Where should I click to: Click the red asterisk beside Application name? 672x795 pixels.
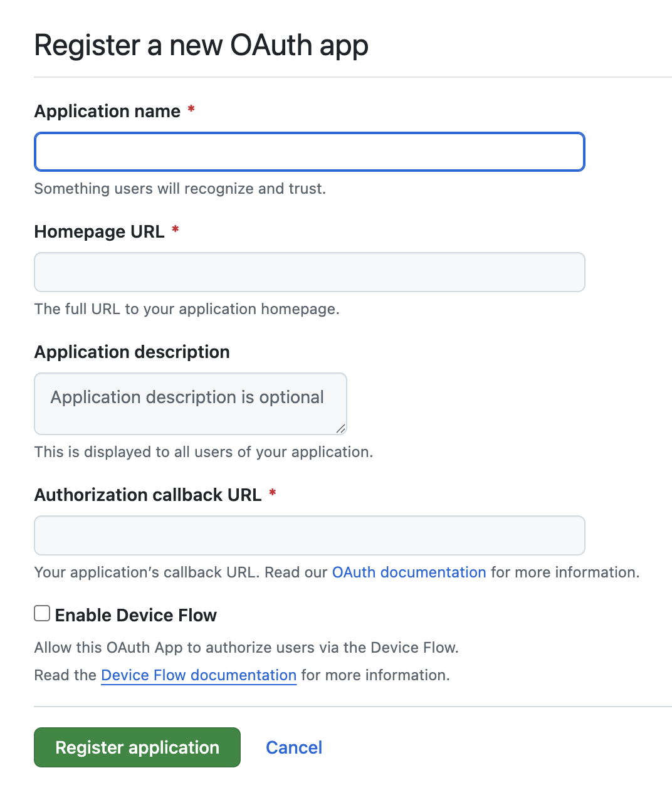click(x=191, y=110)
